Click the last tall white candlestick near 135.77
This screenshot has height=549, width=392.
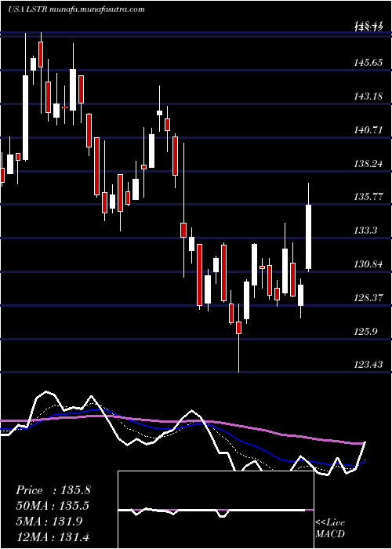click(308, 237)
